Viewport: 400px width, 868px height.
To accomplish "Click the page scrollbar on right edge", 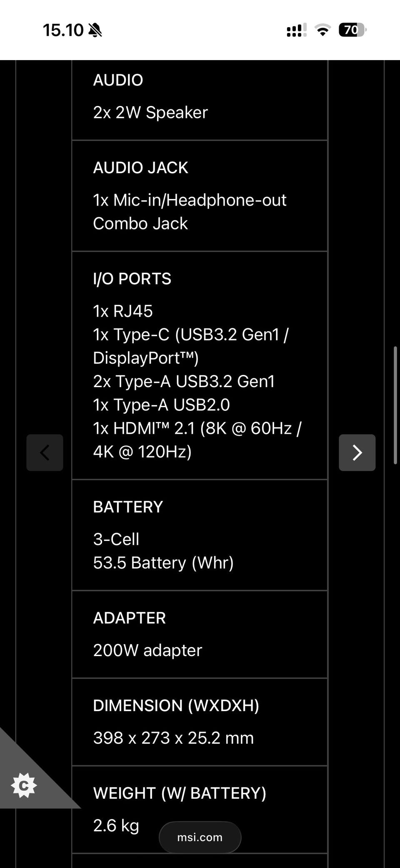I will pyautogui.click(x=395, y=405).
